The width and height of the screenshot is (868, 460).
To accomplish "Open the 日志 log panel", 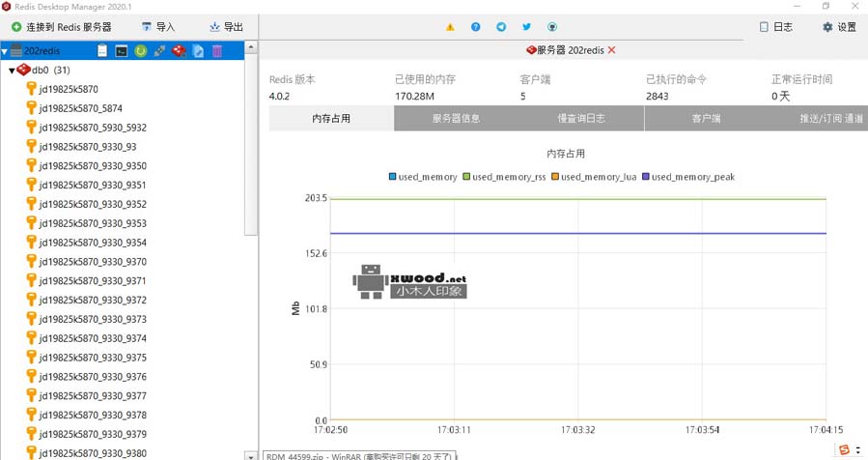I will pos(776,27).
